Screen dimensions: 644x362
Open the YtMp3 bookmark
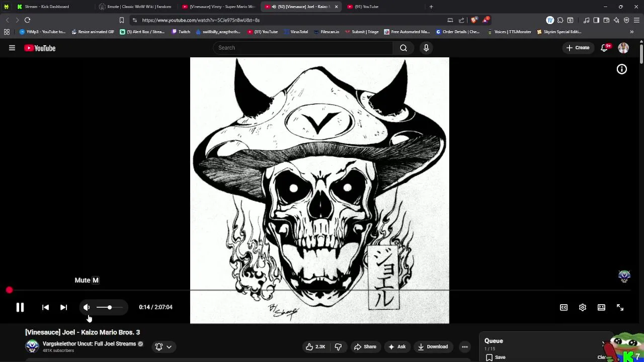click(x=43, y=32)
